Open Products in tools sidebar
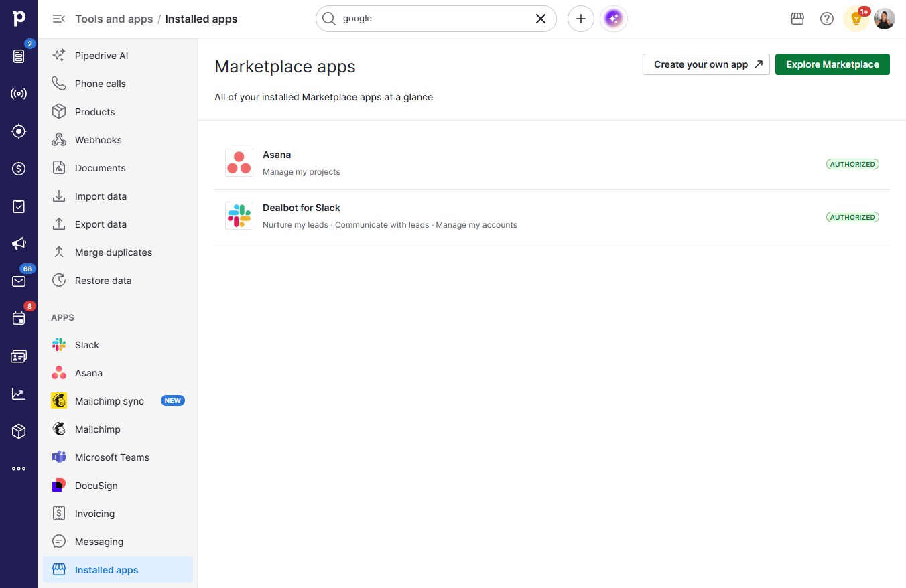Image resolution: width=906 pixels, height=588 pixels. (118, 112)
